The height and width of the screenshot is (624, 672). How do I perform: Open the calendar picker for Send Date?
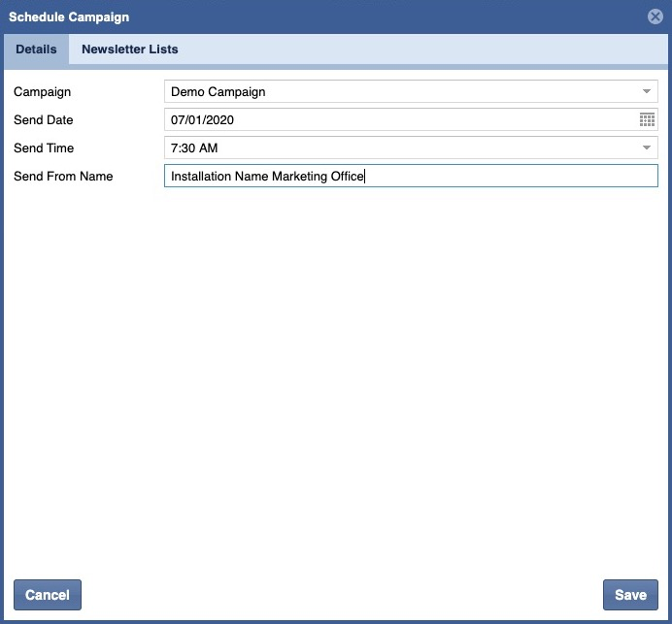pos(647,120)
